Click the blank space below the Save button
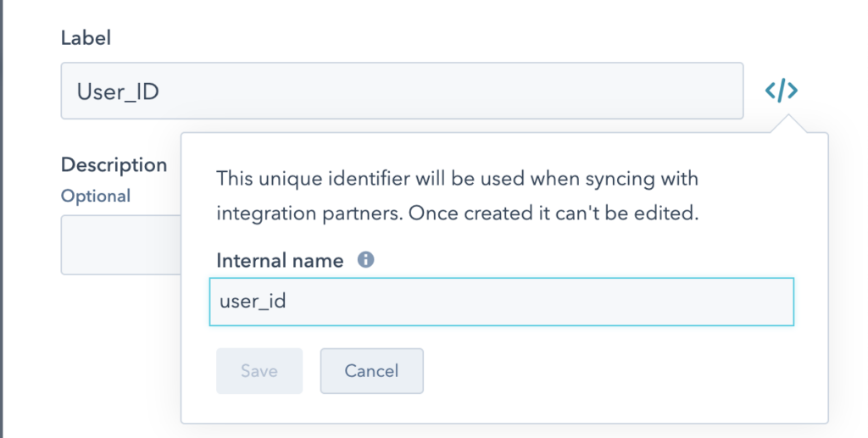Viewport: 868px width, 438px height. pos(259,408)
